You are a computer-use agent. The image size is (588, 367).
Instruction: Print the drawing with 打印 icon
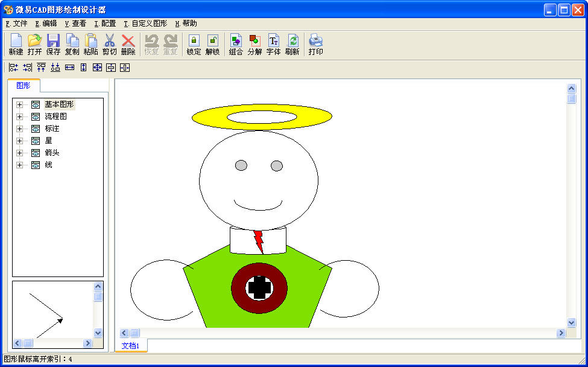[x=315, y=45]
